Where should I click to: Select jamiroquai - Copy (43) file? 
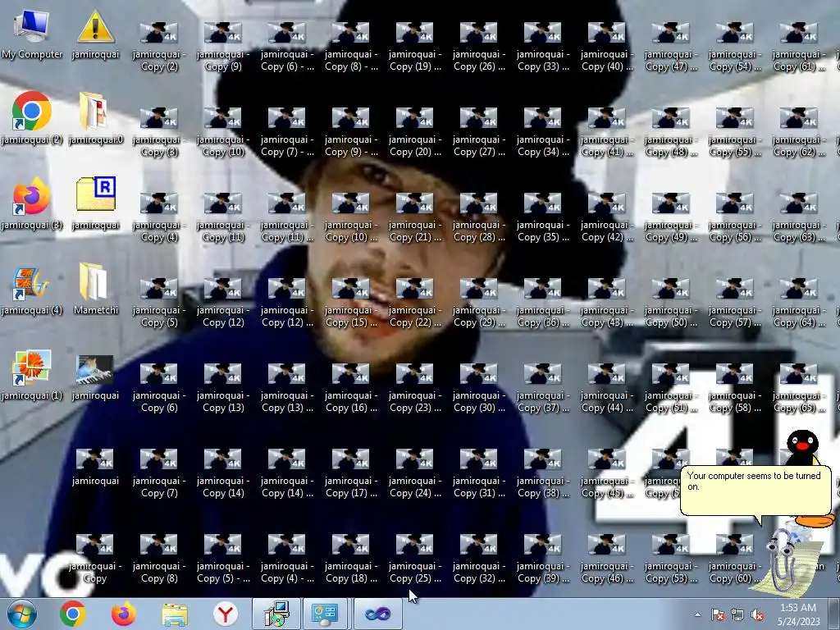[606, 302]
